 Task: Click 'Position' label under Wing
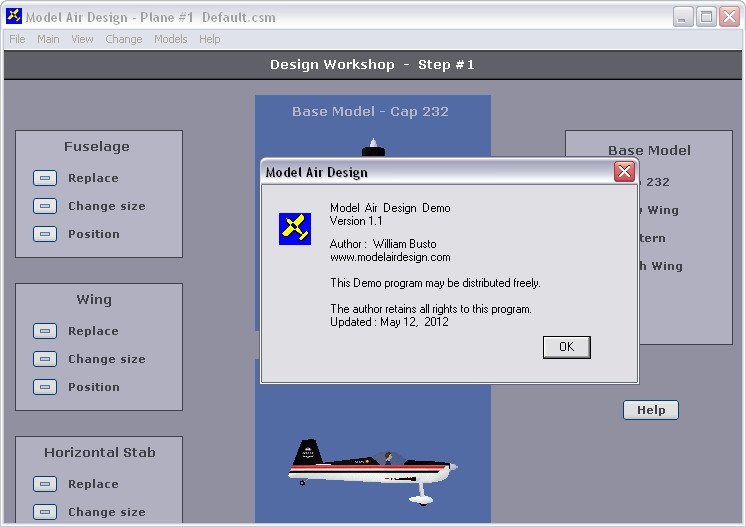pos(94,387)
